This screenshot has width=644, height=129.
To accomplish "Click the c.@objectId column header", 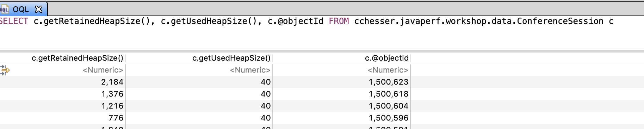I will pos(387,58).
